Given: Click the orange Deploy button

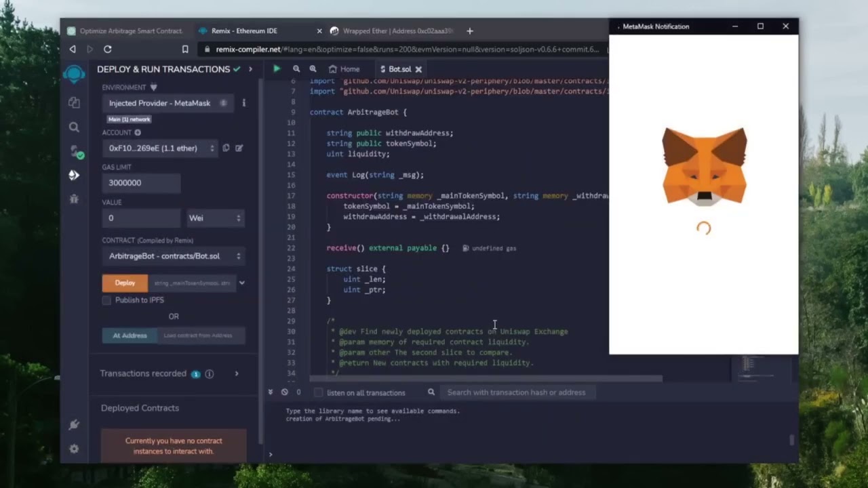Looking at the screenshot, I should click(125, 283).
